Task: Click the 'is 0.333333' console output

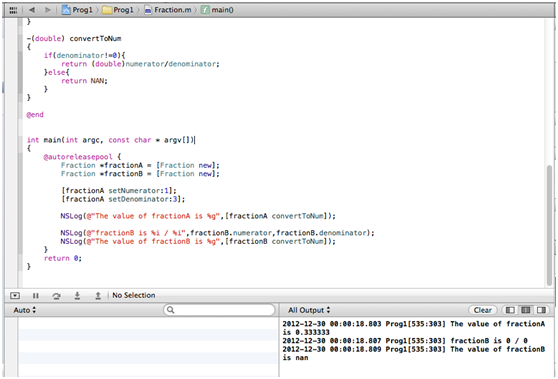Action: click(x=306, y=332)
